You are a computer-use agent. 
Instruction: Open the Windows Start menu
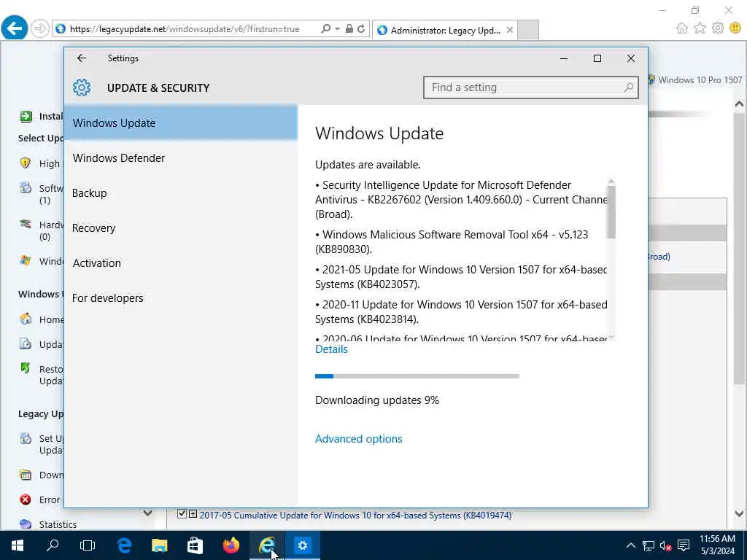point(18,545)
